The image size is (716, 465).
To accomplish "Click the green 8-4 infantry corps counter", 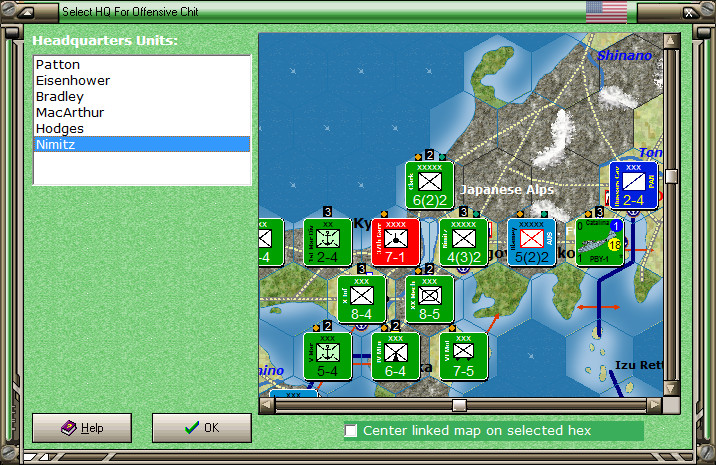I will (362, 299).
